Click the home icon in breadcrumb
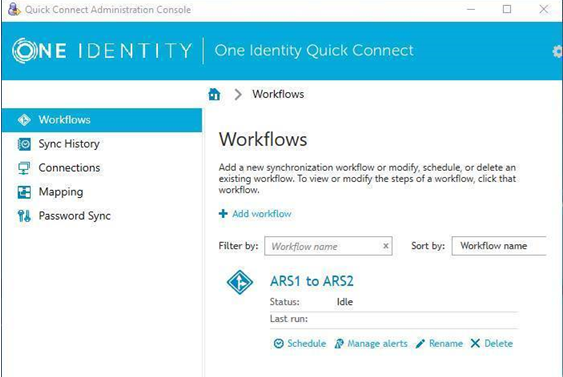Viewport: 563px width, 377px height. point(214,94)
